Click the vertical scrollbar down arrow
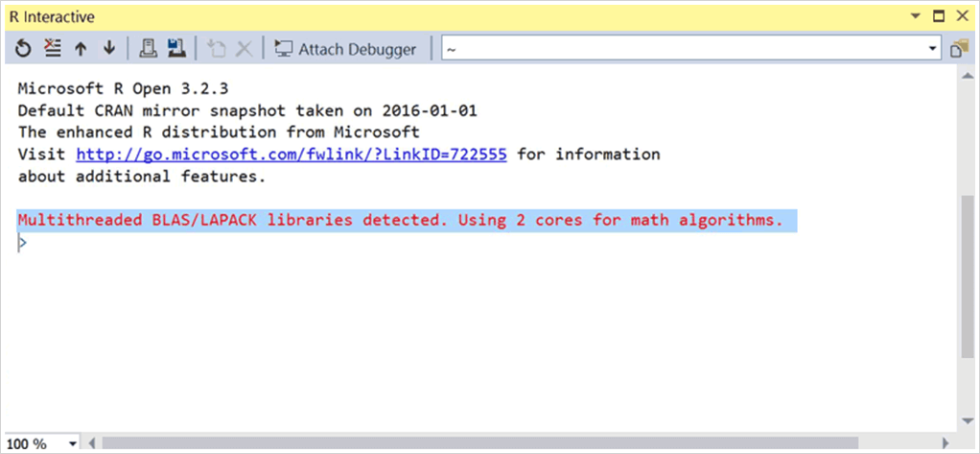 (967, 419)
